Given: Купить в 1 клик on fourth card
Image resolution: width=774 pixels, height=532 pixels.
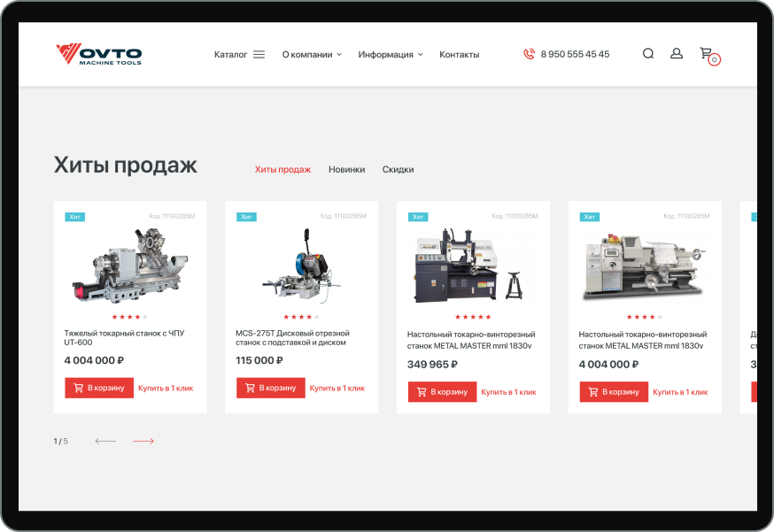Looking at the screenshot, I should point(680,392).
